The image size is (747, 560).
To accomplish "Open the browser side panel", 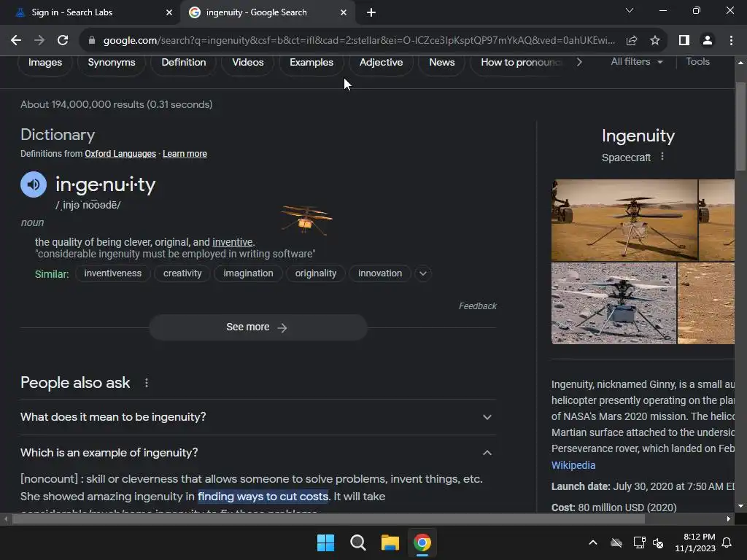I will point(684,41).
